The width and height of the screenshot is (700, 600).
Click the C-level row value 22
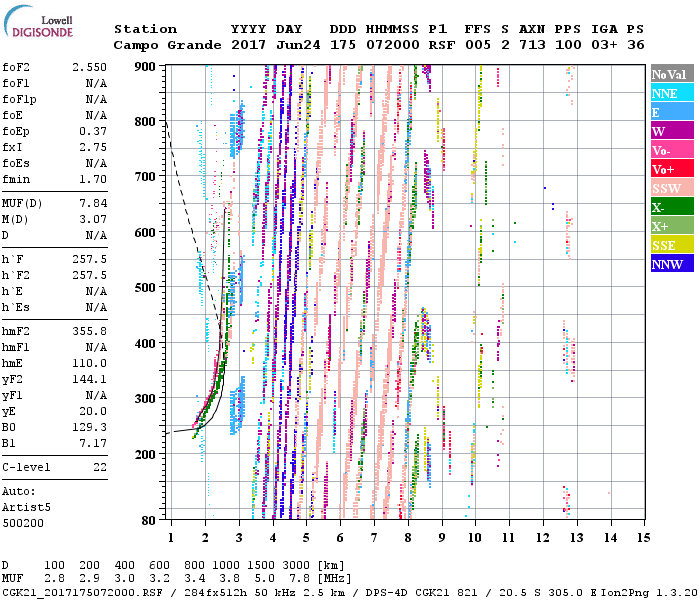[100, 467]
